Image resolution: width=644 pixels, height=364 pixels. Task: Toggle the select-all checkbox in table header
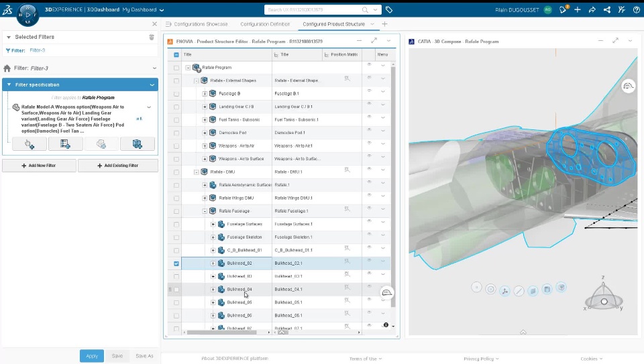tap(176, 54)
